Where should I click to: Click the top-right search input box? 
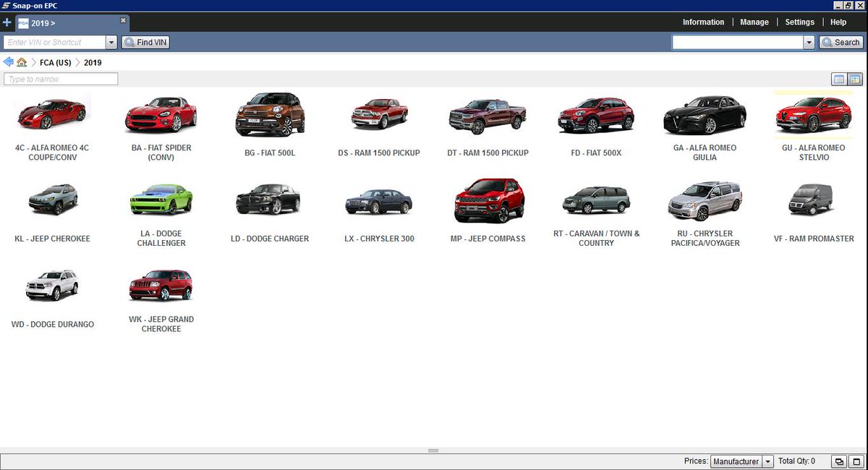click(x=738, y=43)
